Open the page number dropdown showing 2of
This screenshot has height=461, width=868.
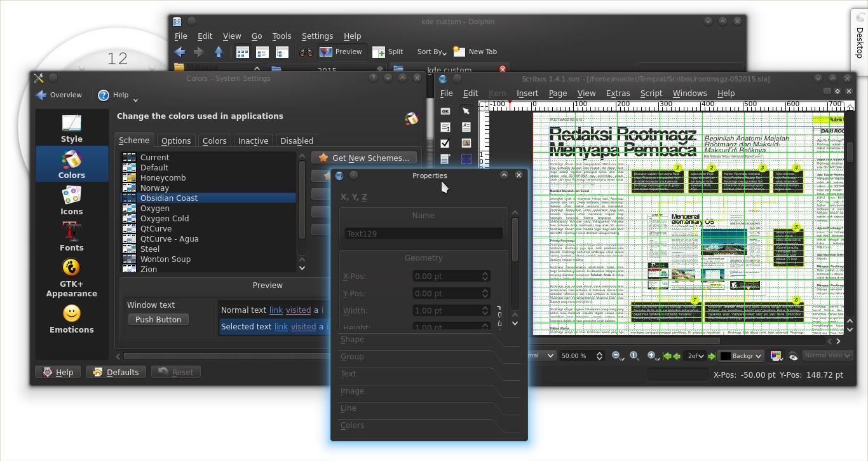point(696,355)
